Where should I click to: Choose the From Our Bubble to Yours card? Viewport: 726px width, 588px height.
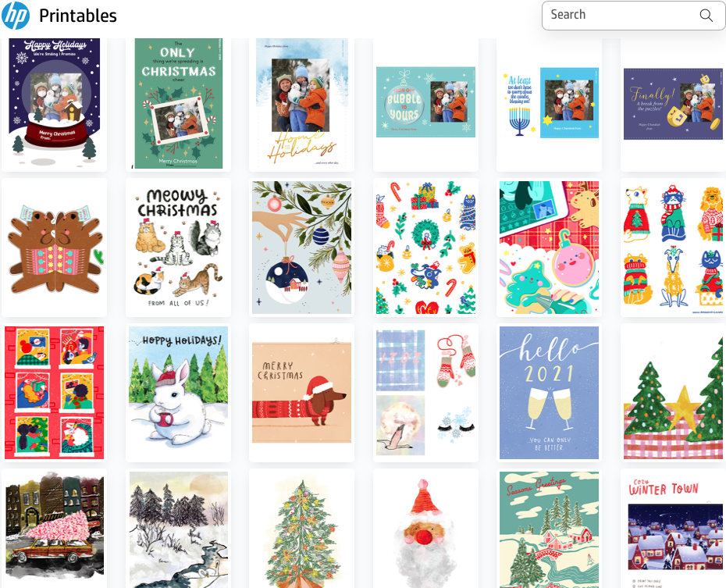(x=425, y=103)
